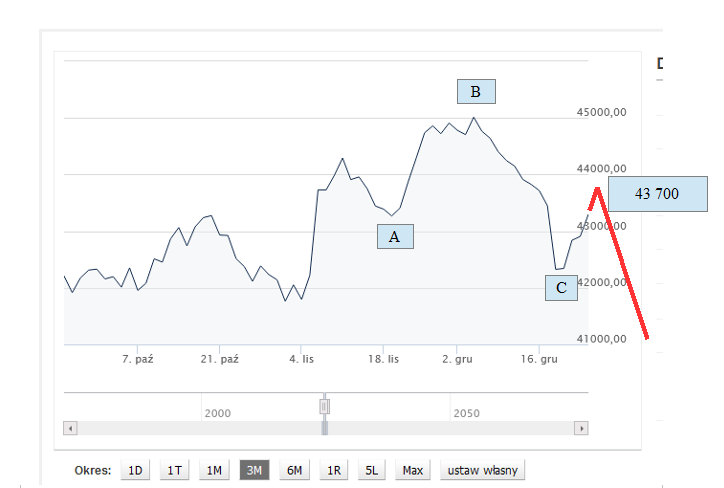The width and height of the screenshot is (724, 488).
Task: Click the navigator range handle grip
Action: [324, 406]
